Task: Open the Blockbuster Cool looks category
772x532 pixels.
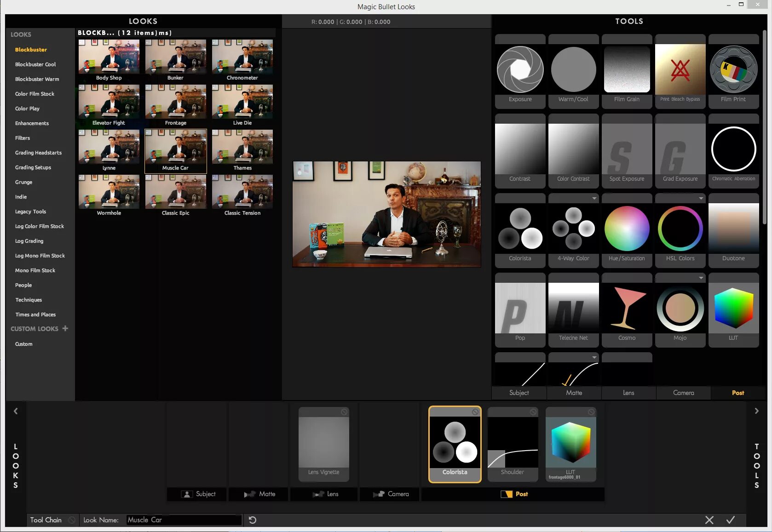Action: click(35, 64)
